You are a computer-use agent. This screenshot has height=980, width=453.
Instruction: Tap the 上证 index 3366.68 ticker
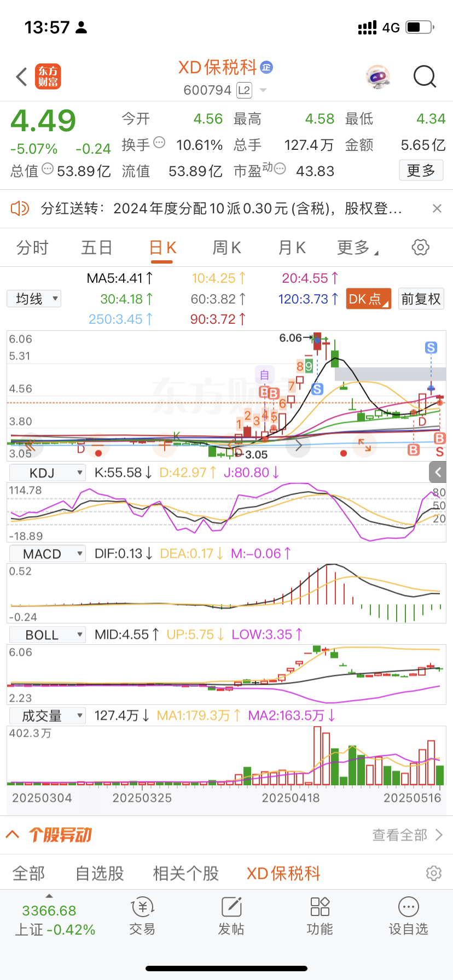click(x=54, y=920)
